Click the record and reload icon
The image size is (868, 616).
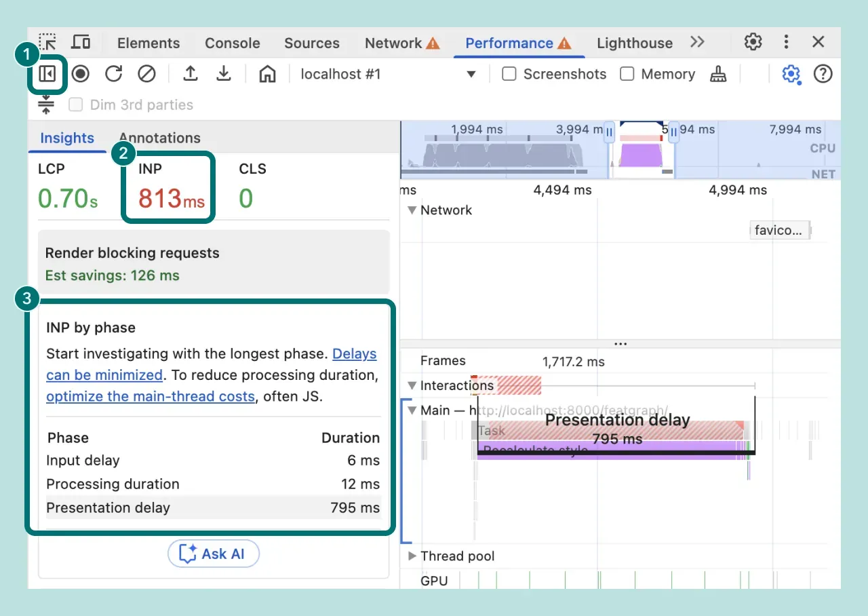114,74
